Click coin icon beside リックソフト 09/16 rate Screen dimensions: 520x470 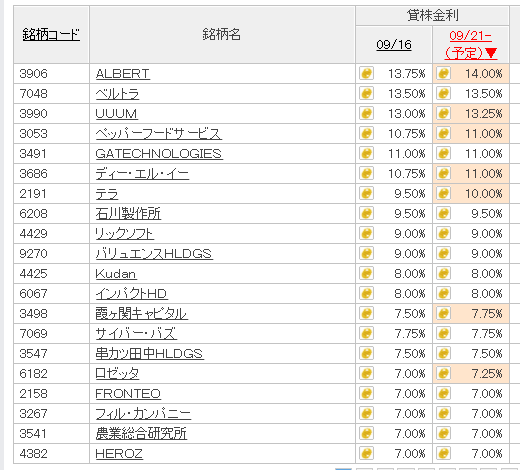point(366,233)
